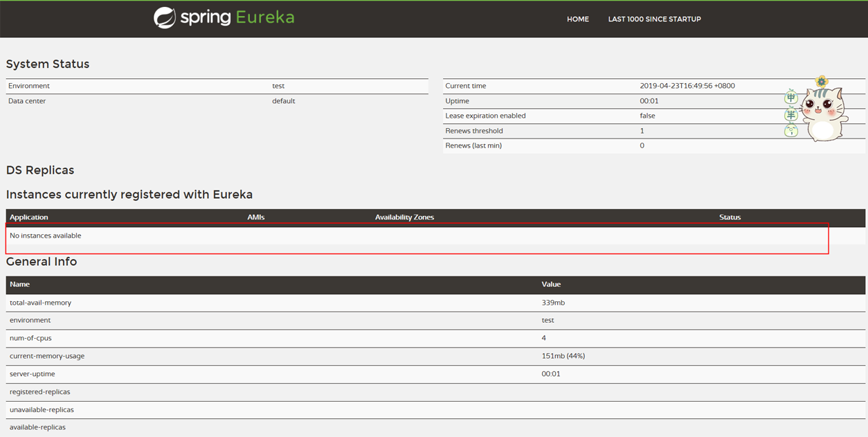Select the unavailable-replicas row name
The height and width of the screenshot is (437, 868).
click(42, 410)
